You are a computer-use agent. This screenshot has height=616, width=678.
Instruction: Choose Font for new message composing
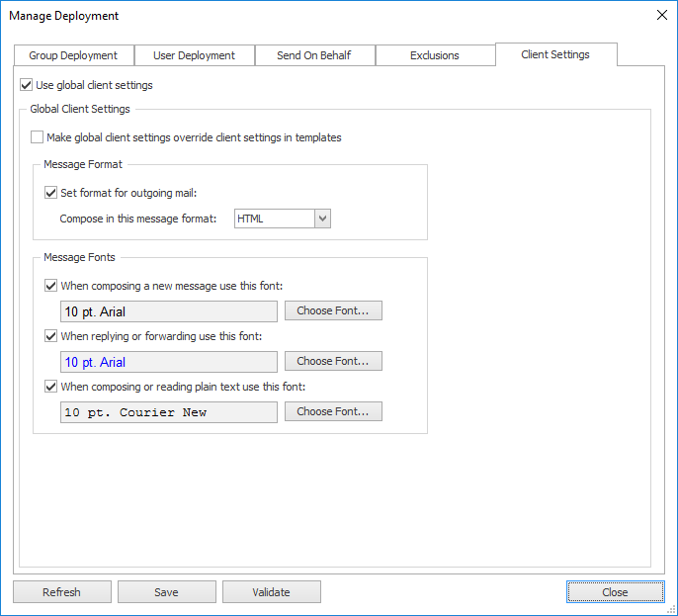pos(333,310)
